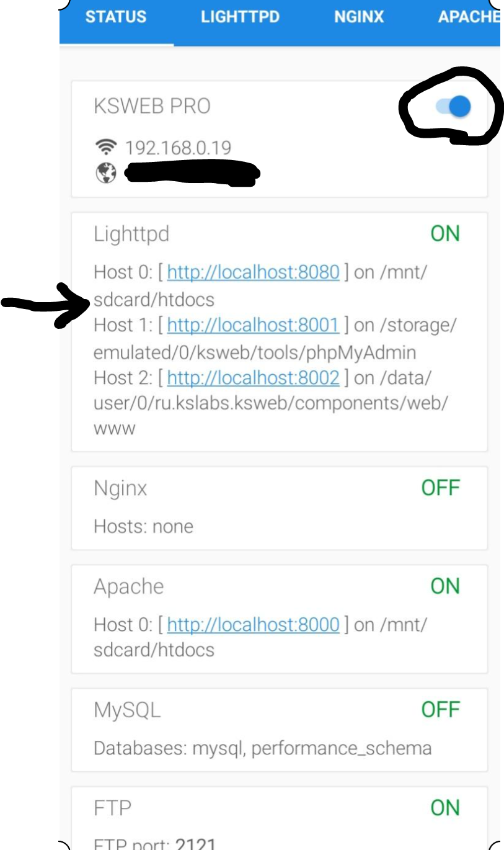Tap the 192.168.0.19 IP address text
The height and width of the screenshot is (850, 504).
178,148
